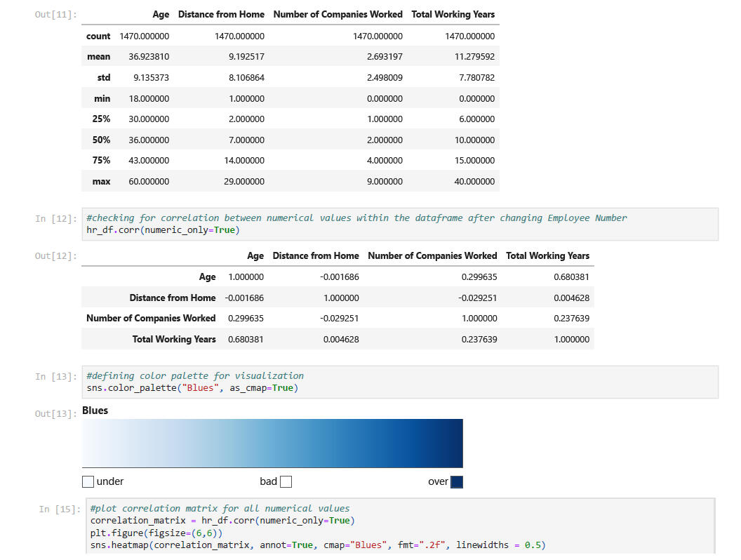Select the Out[13] output prompt label
This screenshot has width=741, height=560.
55,413
